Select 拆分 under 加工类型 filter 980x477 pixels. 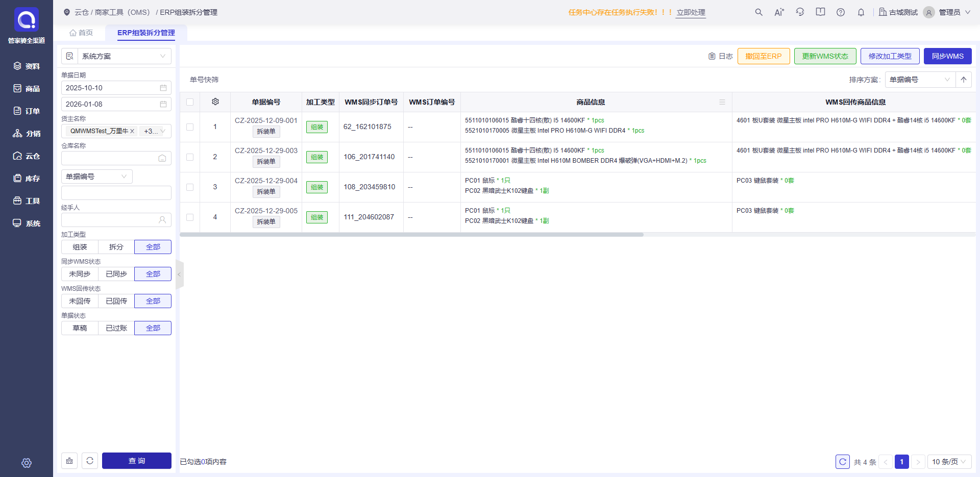tap(116, 247)
